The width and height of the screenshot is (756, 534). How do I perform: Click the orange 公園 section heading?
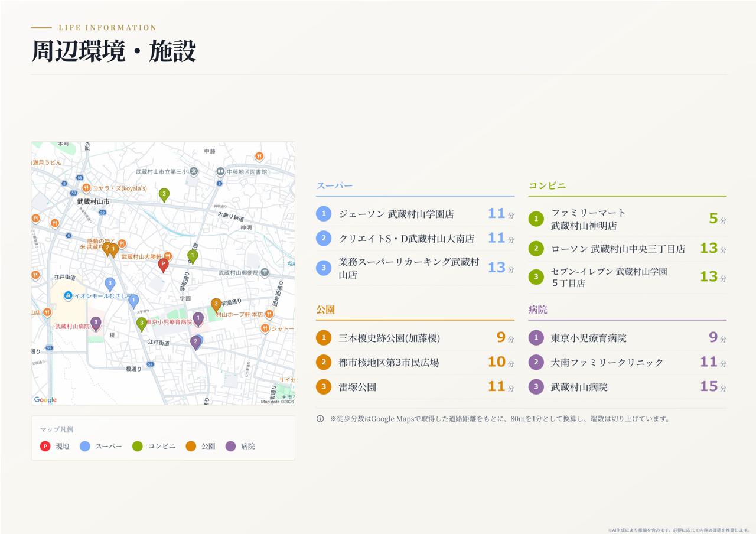coord(325,310)
